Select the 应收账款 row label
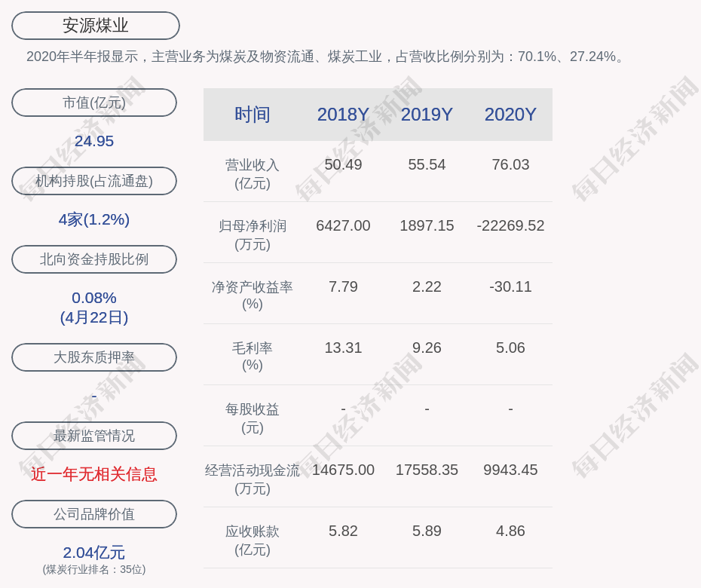Screen dimensions: 701x588 click(253, 541)
